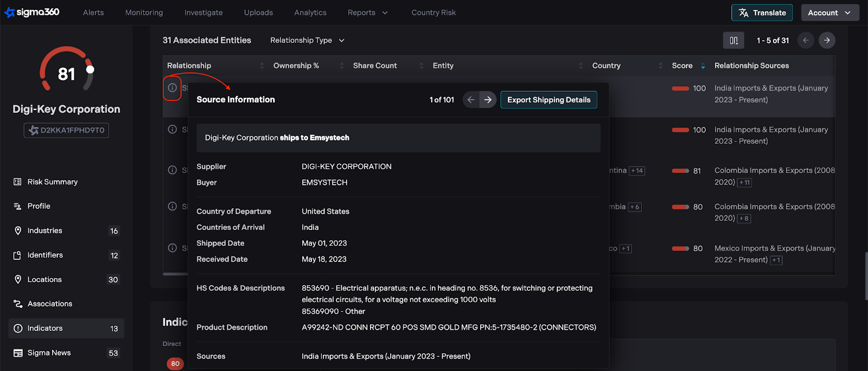Open the Country Risk tab
The image size is (868, 371).
433,12
